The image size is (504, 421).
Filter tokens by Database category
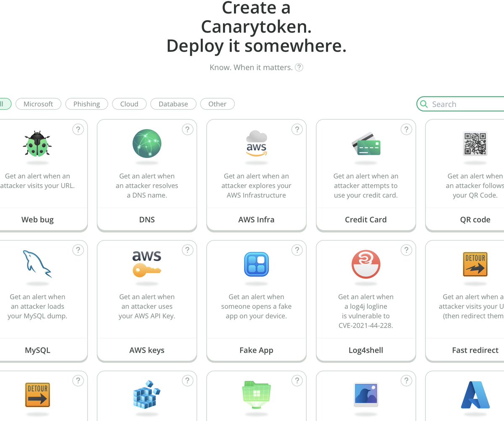point(173,104)
